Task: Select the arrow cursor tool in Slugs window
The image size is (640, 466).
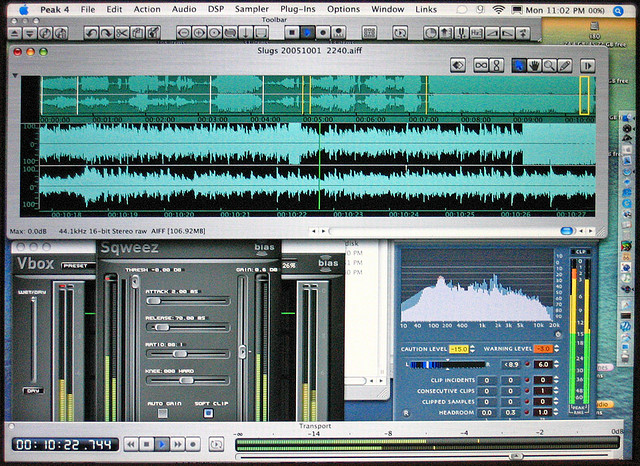Action: (x=519, y=65)
